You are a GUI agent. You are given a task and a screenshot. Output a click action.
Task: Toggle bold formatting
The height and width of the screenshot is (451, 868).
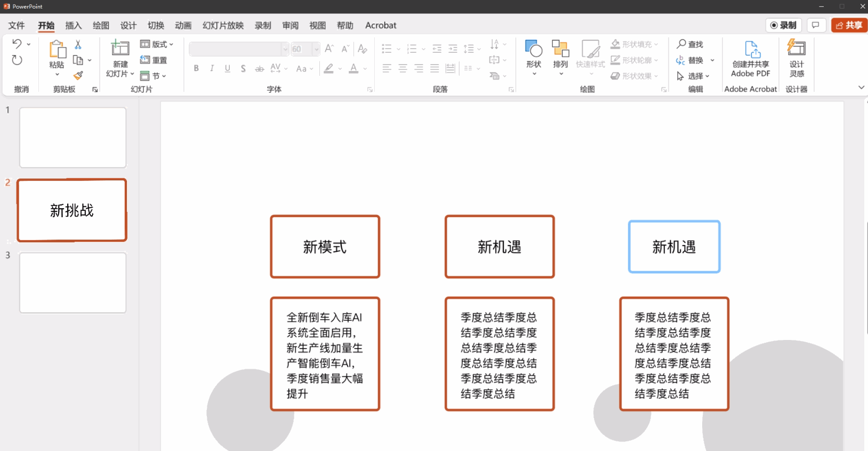[x=196, y=68]
